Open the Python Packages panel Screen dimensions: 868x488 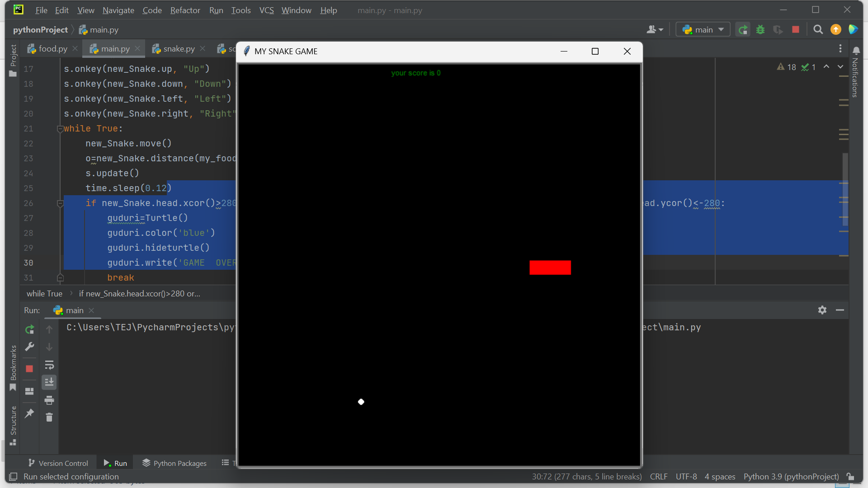[174, 463]
